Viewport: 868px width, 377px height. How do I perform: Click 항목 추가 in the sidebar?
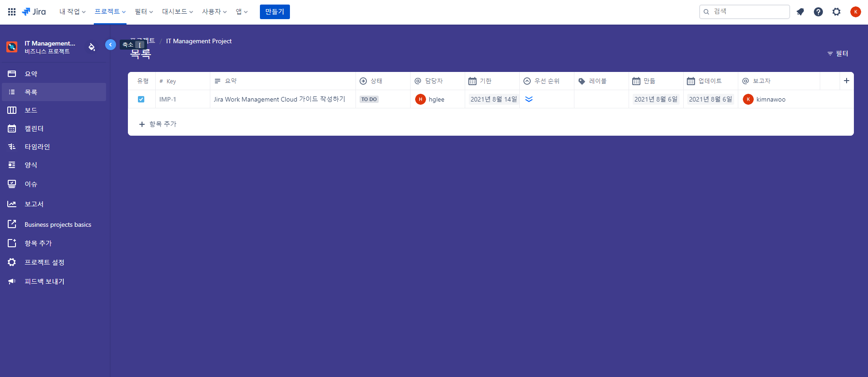54,243
